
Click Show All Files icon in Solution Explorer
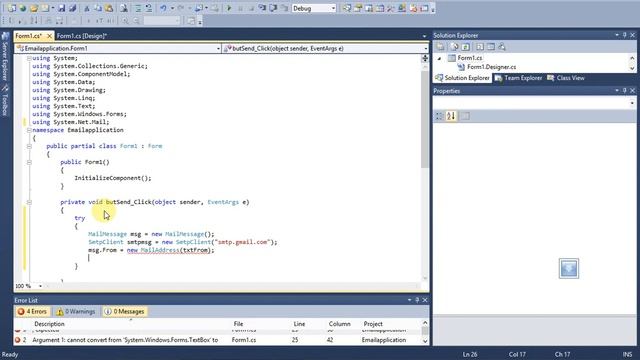[454, 47]
